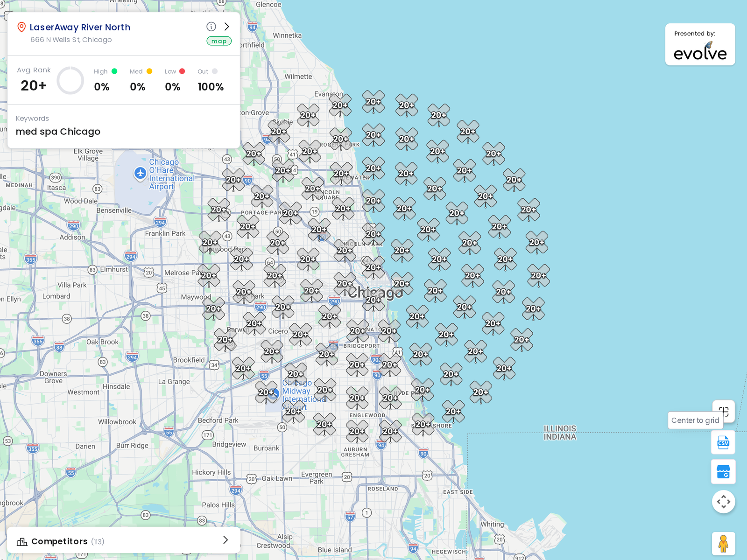Export results with the CSV icon

tap(723, 442)
